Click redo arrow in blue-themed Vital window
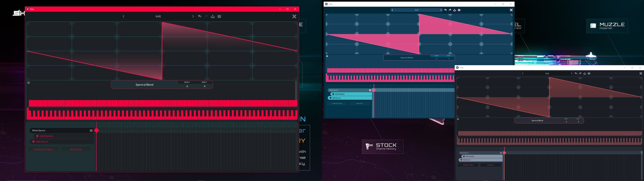The width and height of the screenshot is (644, 181). (x=450, y=10)
